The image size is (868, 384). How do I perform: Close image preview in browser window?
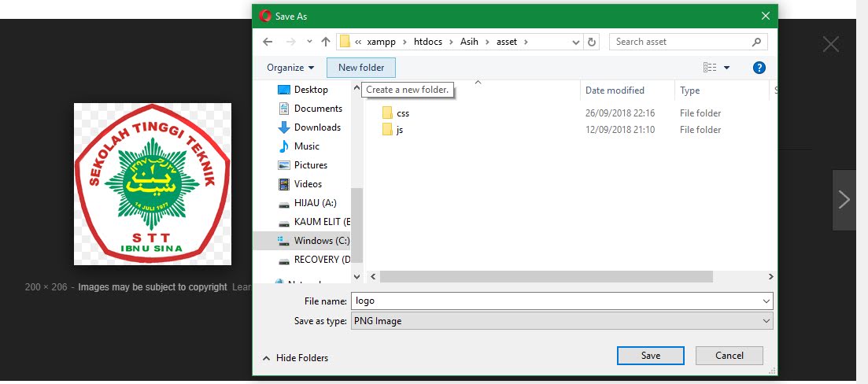click(831, 44)
